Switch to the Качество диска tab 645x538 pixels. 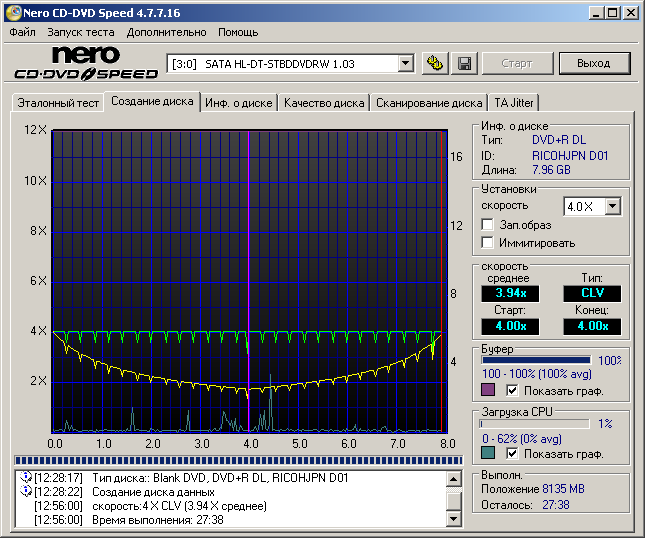(324, 102)
